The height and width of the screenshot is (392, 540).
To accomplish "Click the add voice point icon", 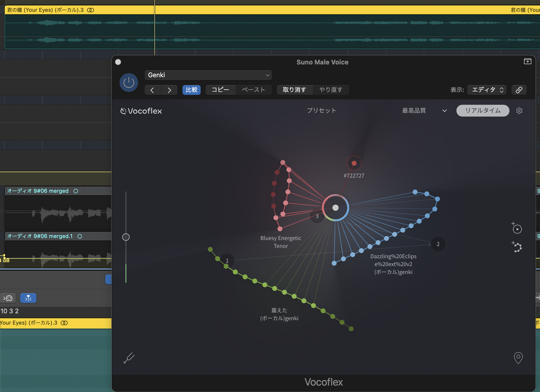I will pyautogui.click(x=517, y=228).
